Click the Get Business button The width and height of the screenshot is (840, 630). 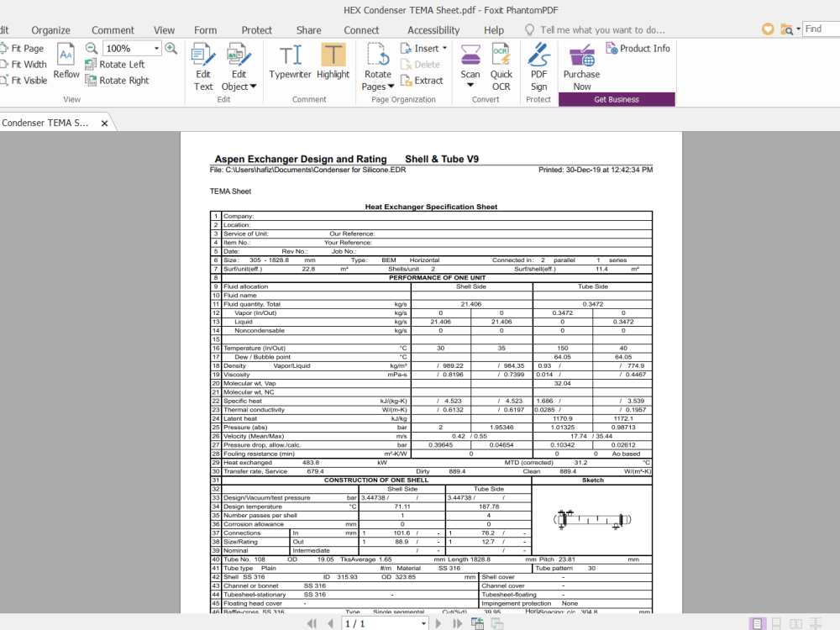[x=617, y=99]
